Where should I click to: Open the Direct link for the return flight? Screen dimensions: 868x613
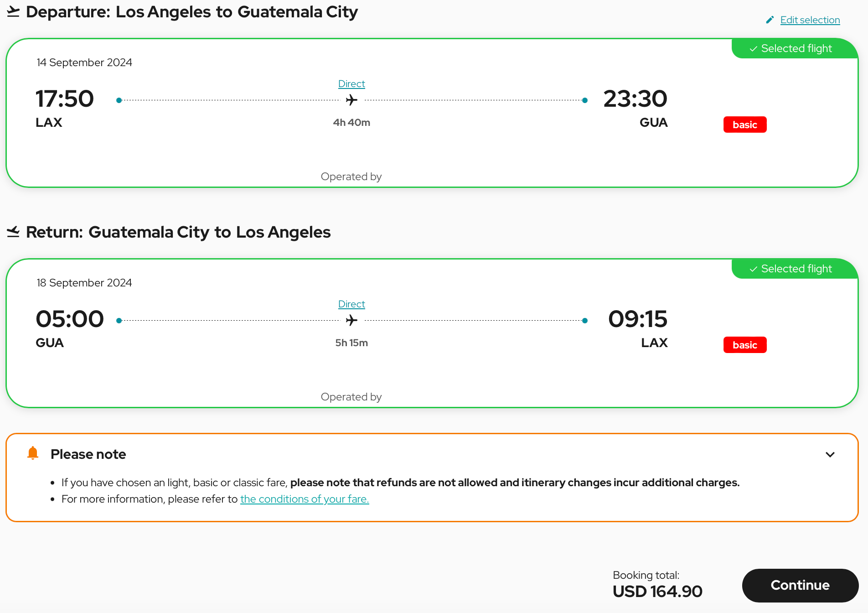click(351, 304)
